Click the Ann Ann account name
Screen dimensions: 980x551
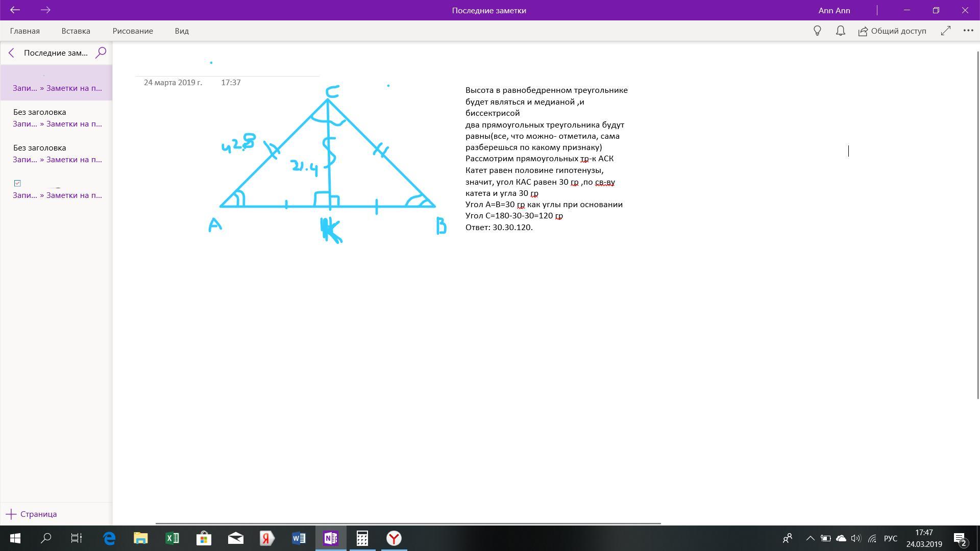pos(834,10)
